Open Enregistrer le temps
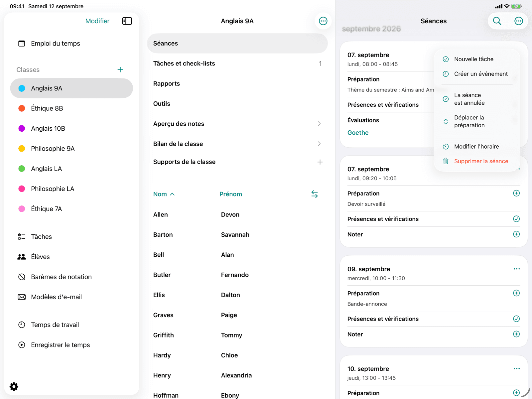Screen dimensions: 532x399 pyautogui.click(x=71, y=345)
